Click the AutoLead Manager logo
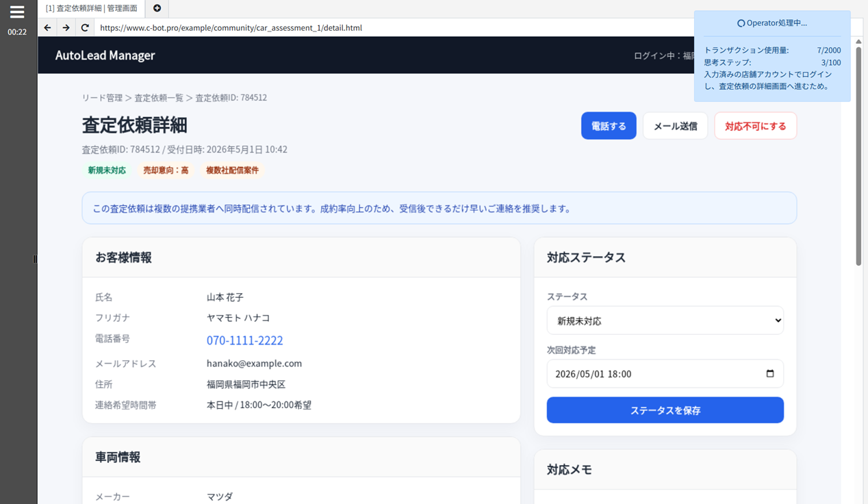 [x=105, y=55]
